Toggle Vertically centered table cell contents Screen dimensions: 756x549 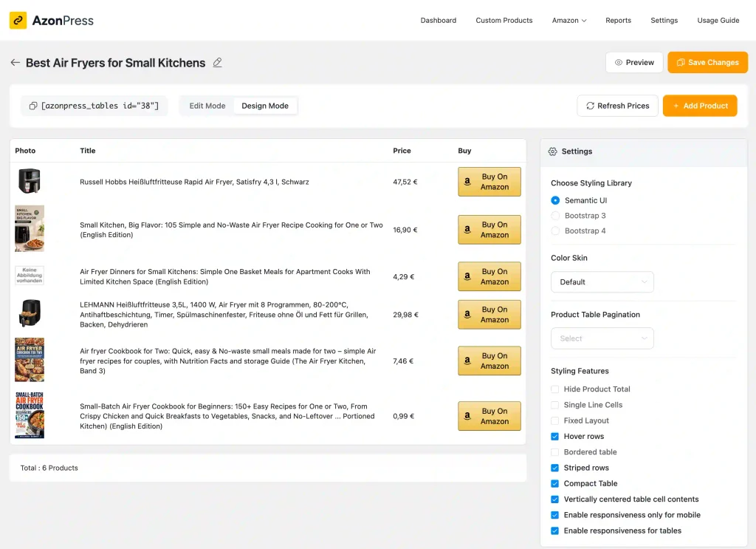coord(555,499)
